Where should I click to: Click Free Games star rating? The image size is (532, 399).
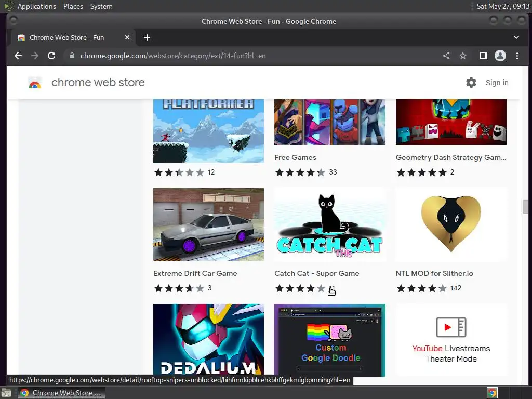point(300,172)
